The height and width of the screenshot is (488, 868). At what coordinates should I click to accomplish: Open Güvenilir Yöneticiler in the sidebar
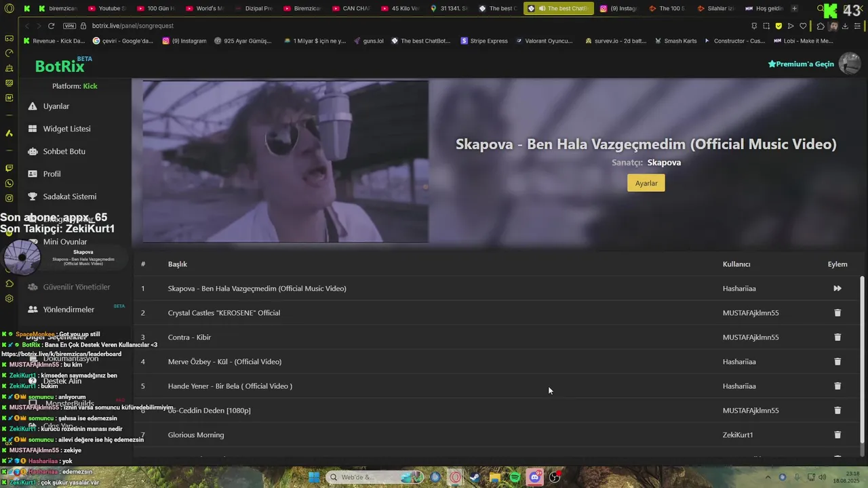coord(76,287)
